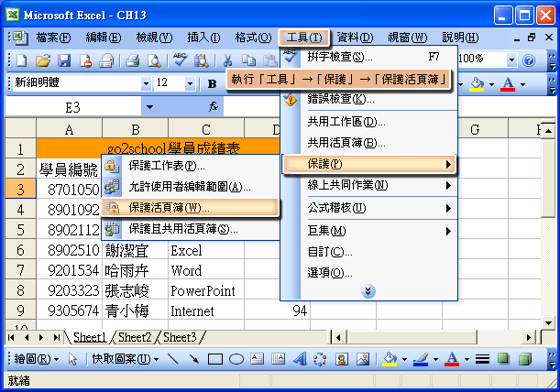
Task: Click the last-sheet tab navigation arrow
Action: 57,337
